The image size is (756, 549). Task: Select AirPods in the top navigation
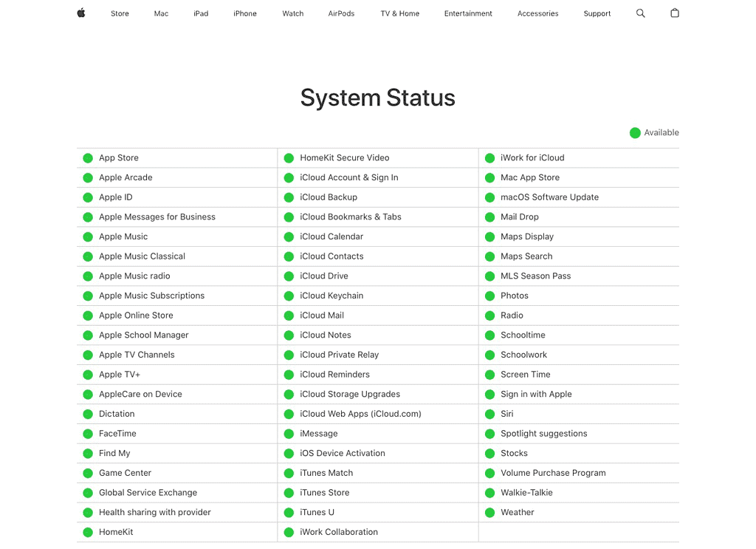pyautogui.click(x=341, y=13)
